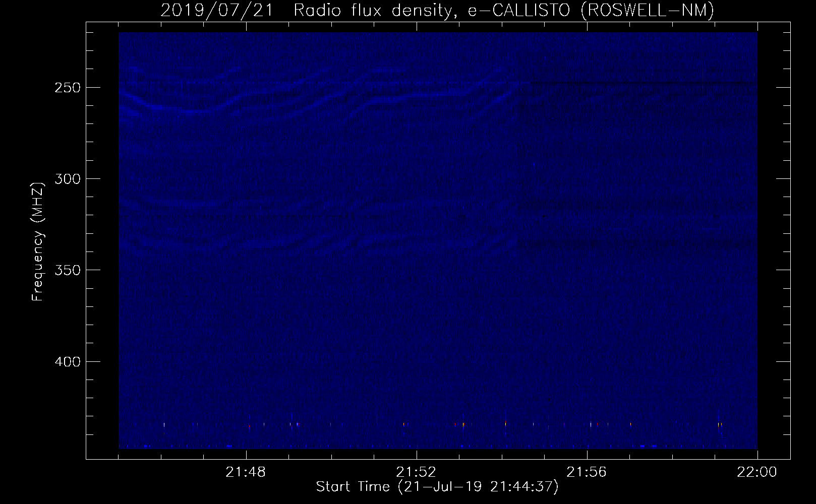The width and height of the screenshot is (816, 504).
Task: Click the 'Frequency (MHZ)' axis label
Action: click(38, 242)
